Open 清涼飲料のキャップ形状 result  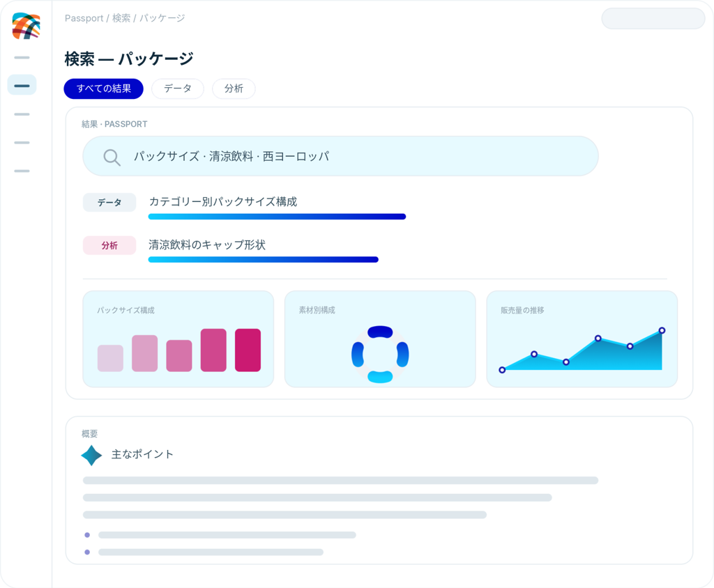(x=207, y=245)
